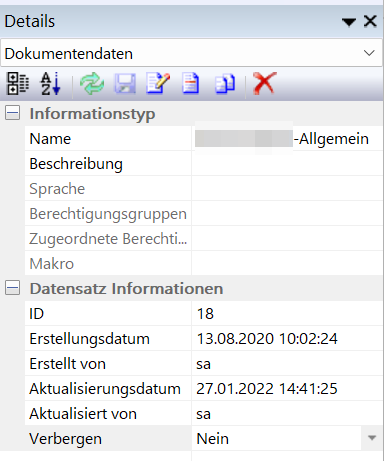The height and width of the screenshot is (461, 384).
Task: Click the Verbergen value Nein
Action: click(213, 439)
